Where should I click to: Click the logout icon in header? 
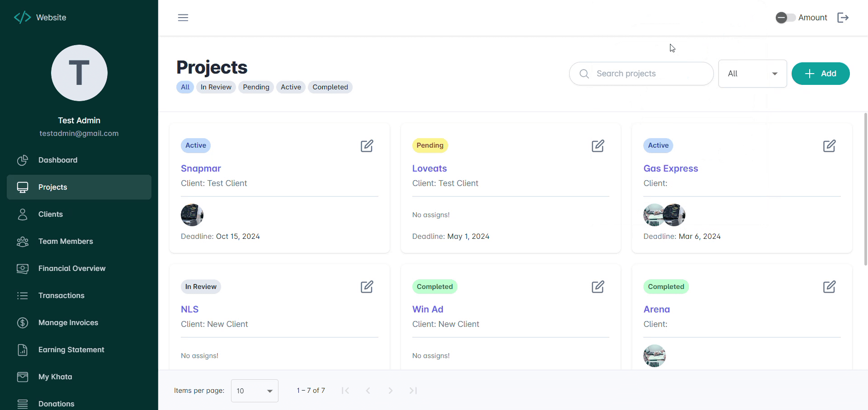coord(843,18)
